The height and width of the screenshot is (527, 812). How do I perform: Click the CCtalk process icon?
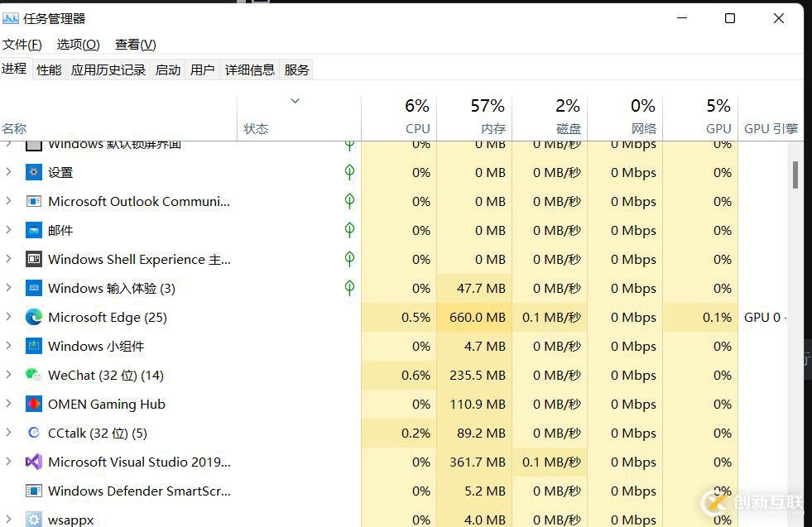point(34,433)
